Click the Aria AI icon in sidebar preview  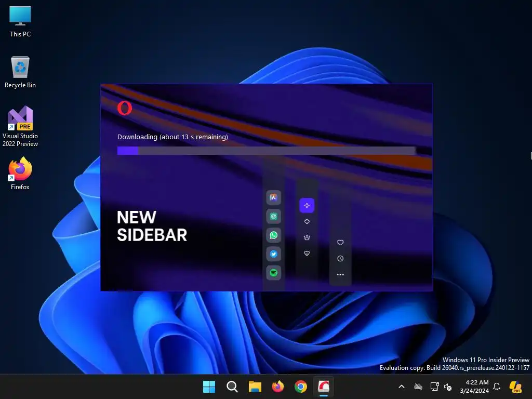273,197
